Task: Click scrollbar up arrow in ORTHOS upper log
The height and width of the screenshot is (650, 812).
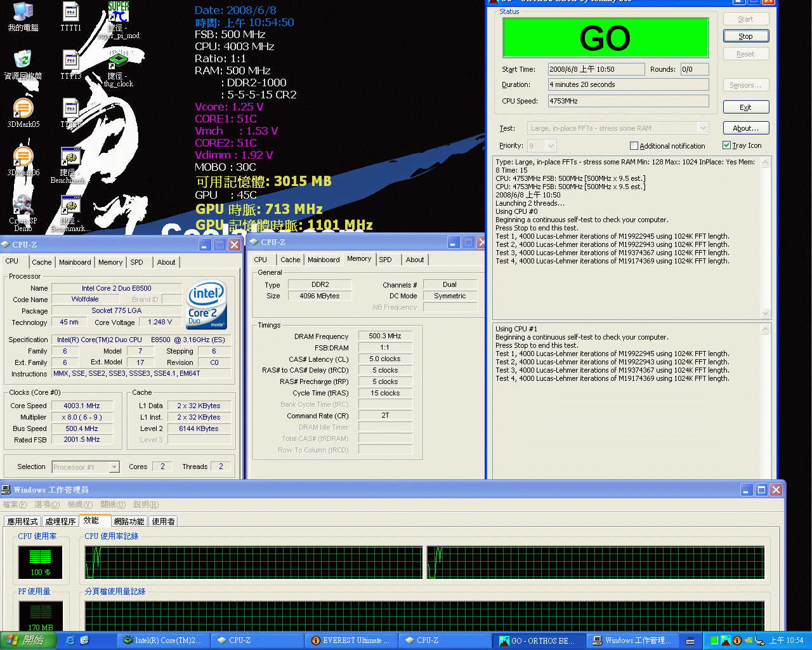Action: coord(766,162)
